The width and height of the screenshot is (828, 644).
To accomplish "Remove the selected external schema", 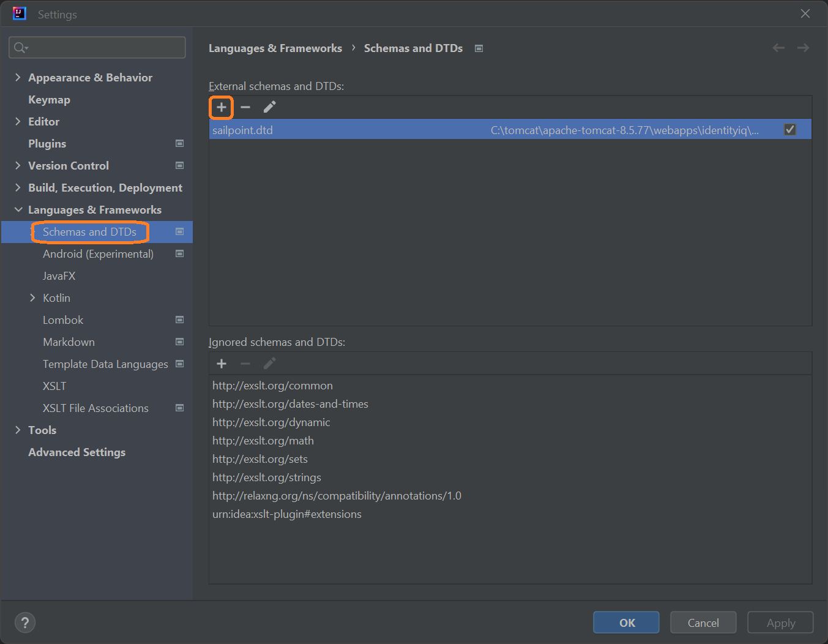I will pos(245,107).
